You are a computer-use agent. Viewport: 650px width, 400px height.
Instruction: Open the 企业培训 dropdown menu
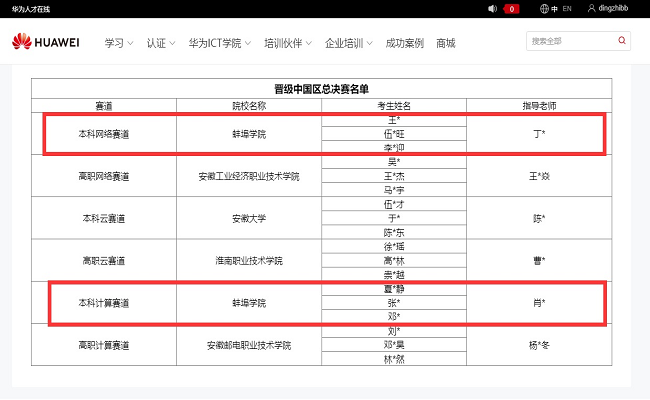pyautogui.click(x=349, y=43)
